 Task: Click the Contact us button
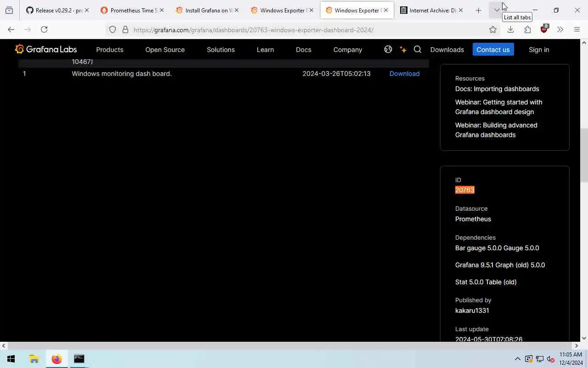(x=493, y=49)
